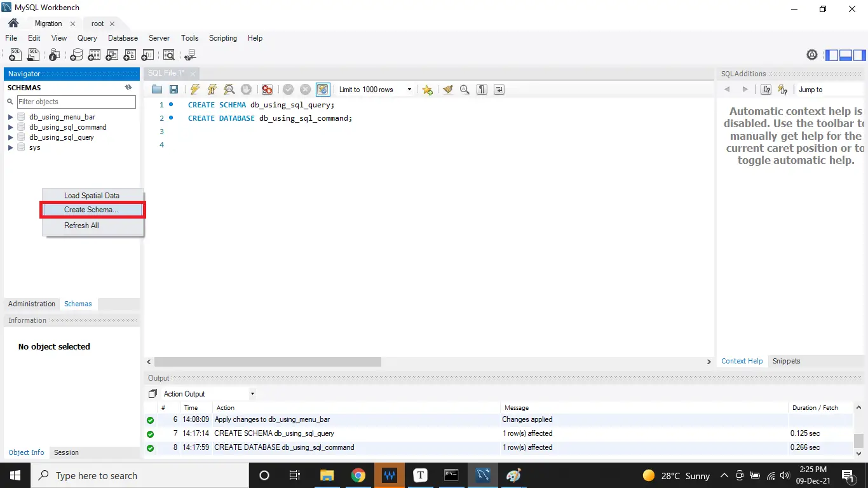Open the find magnifier in editor toolbar
The height and width of the screenshot is (488, 868).
[465, 90]
